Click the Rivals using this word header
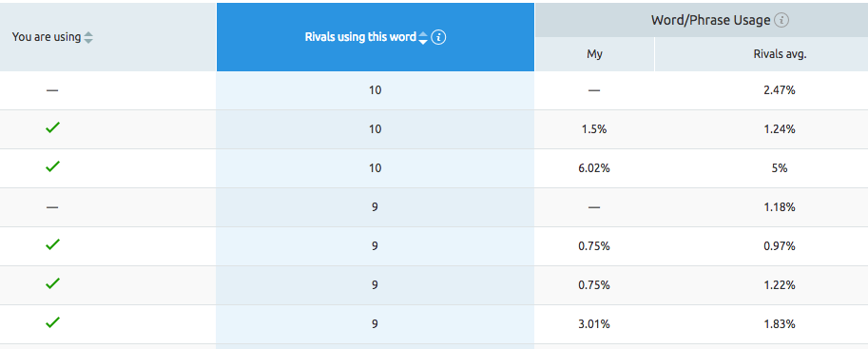This screenshot has height=349, width=868. click(360, 37)
